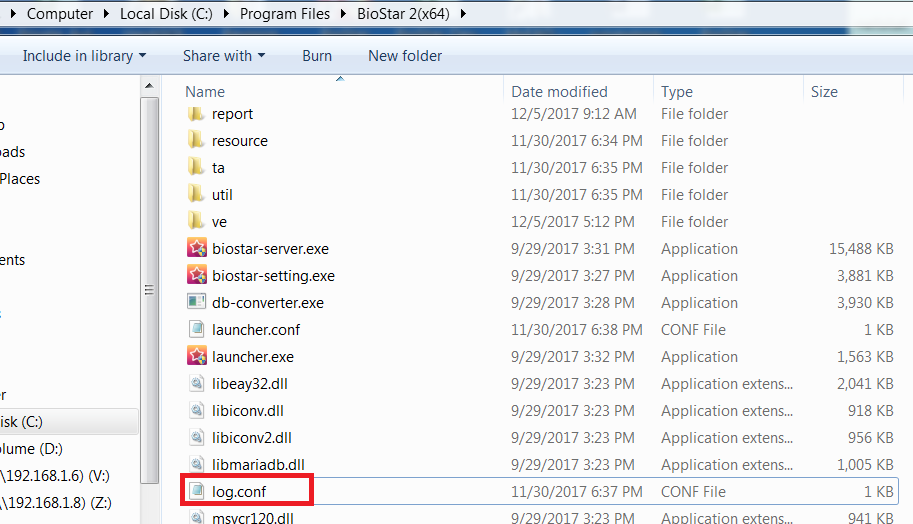Click the BioStar 2(x64) breadcrumb

click(x=403, y=13)
